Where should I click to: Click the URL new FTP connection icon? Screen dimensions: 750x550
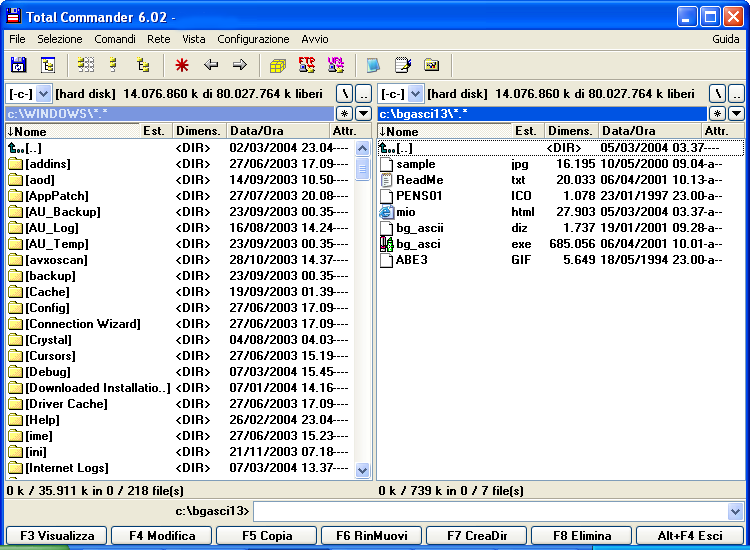pos(335,65)
